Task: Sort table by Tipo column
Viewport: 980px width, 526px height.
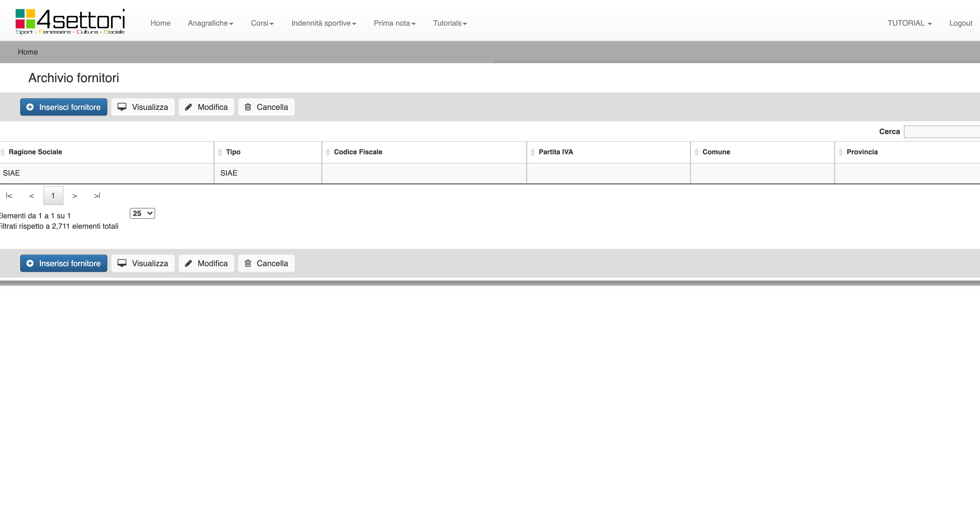Action: tap(233, 152)
